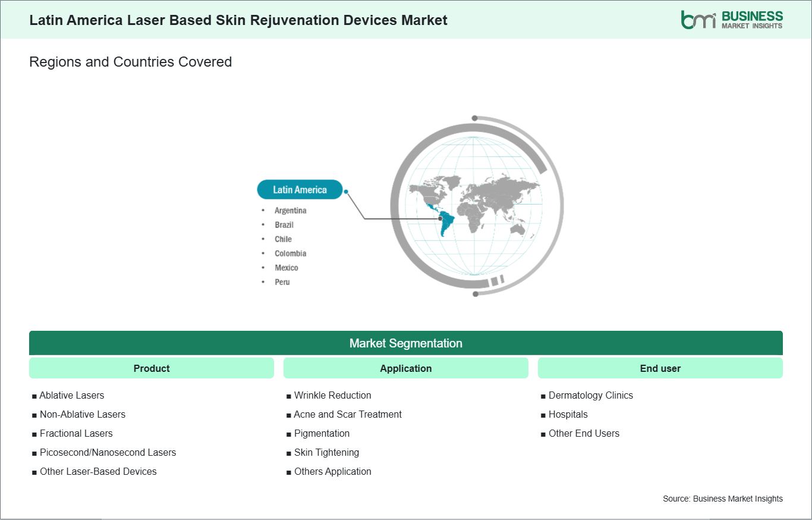Screen dimensions: 812x520
Task: Click the Non-Ablative Lasers item
Action: (x=78, y=414)
